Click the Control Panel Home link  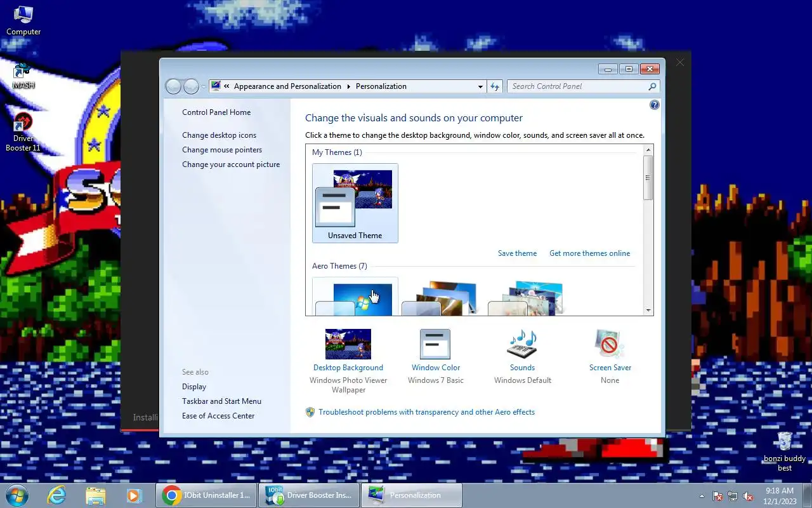click(216, 112)
